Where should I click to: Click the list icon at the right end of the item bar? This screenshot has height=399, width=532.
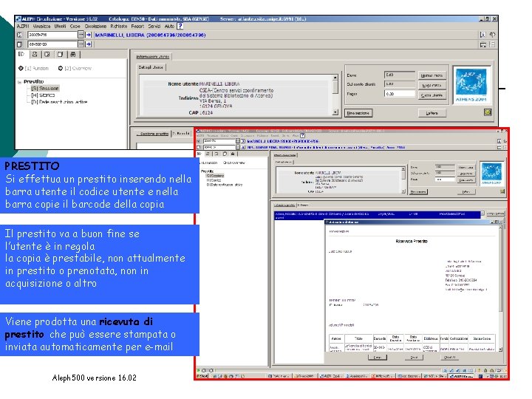coord(492,44)
